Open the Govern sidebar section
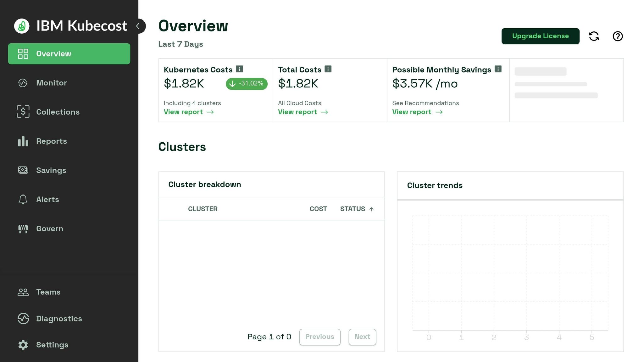The height and width of the screenshot is (362, 644). (x=49, y=229)
